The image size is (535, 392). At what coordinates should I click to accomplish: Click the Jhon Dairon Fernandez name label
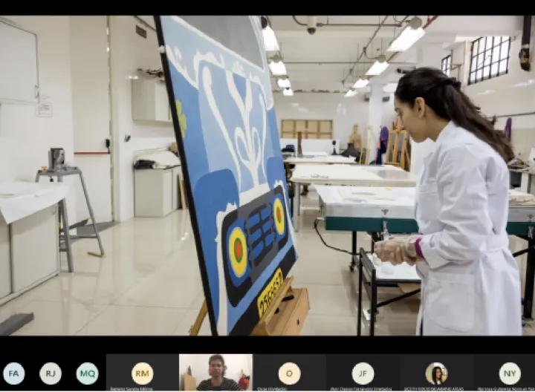click(x=363, y=388)
